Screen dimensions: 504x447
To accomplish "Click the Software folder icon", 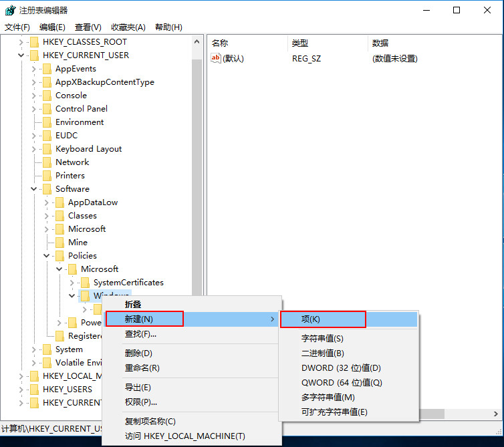I will tap(47, 189).
